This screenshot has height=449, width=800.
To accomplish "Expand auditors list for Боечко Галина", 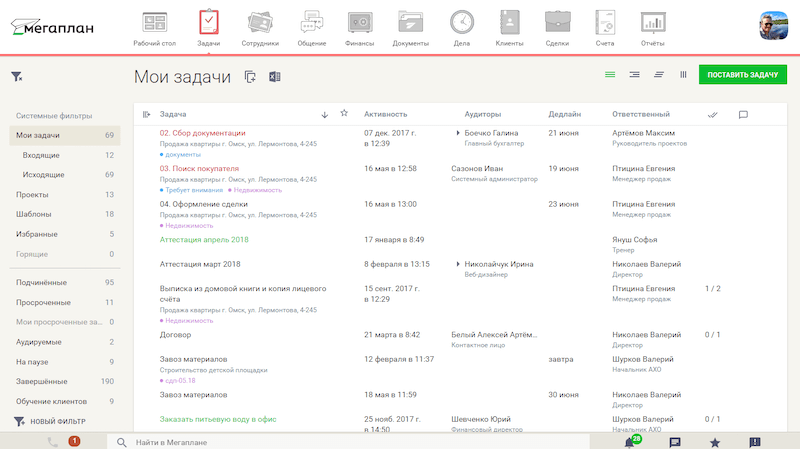I will pyautogui.click(x=458, y=133).
